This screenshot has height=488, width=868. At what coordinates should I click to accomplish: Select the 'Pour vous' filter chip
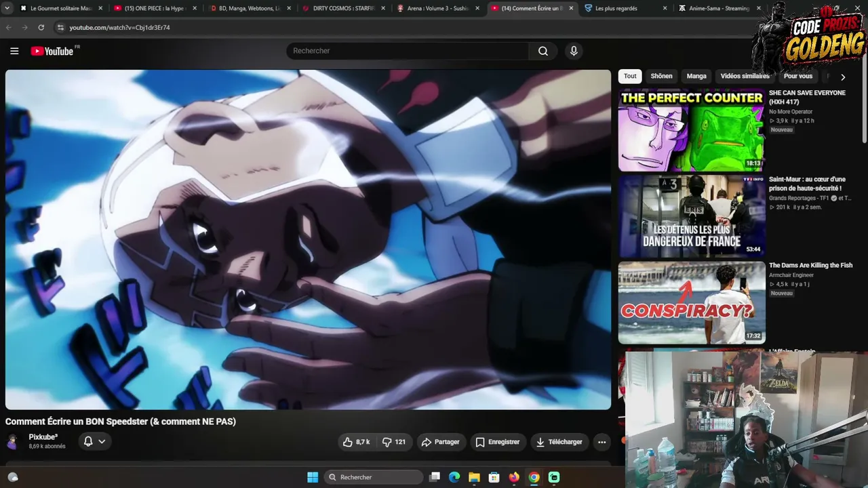797,76
